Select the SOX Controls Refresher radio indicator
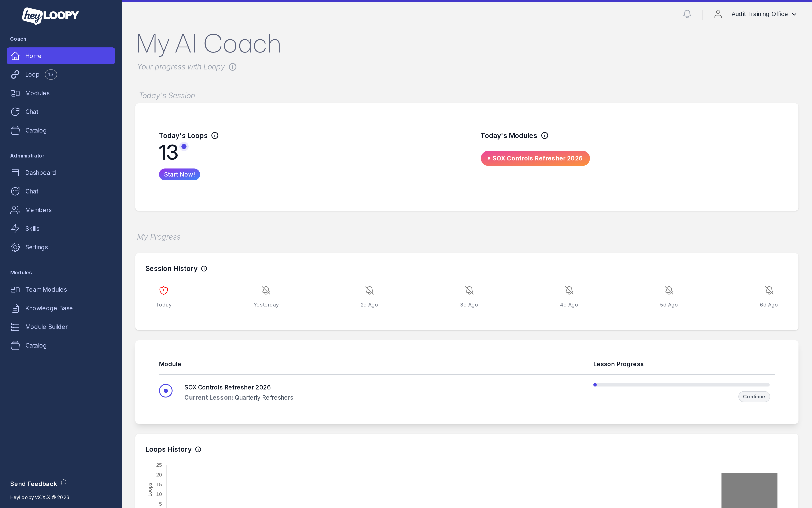Screen dimensions: 812x508 point(166,391)
